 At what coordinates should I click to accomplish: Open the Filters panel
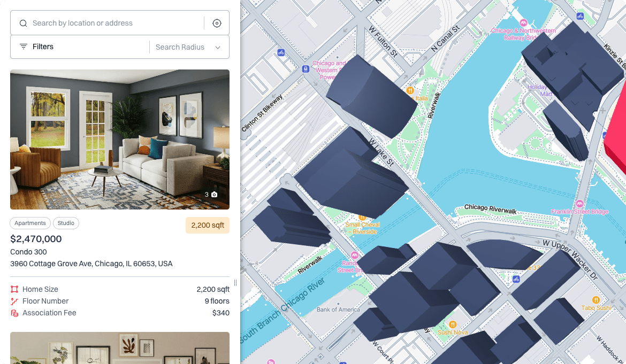(37, 47)
